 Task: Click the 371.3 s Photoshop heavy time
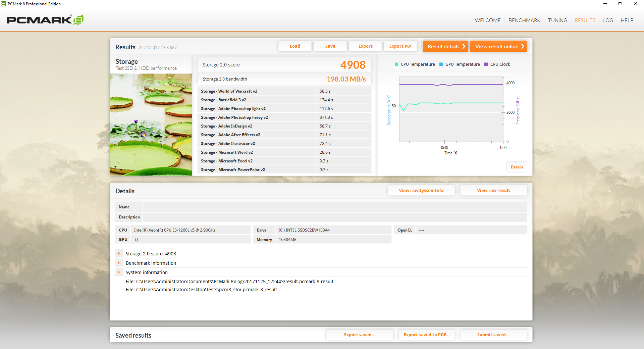(326, 117)
